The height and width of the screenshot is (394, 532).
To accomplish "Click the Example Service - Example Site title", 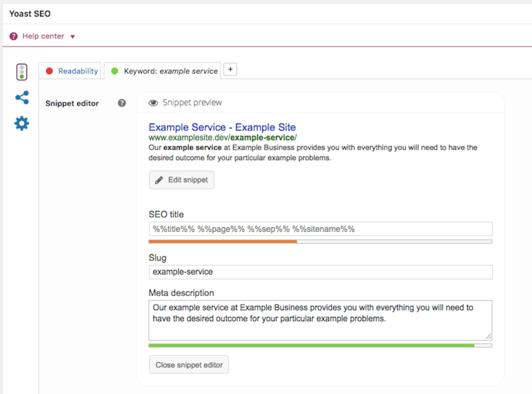I will 222,127.
